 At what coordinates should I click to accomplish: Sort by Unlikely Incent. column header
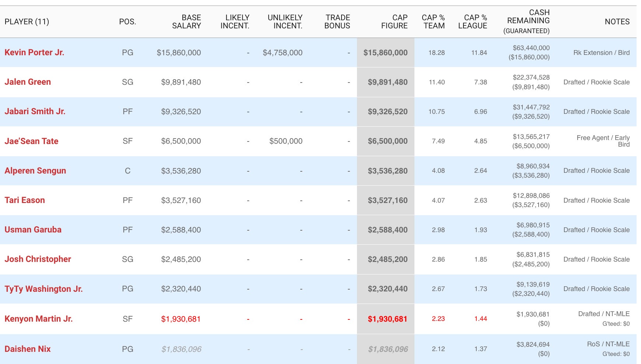coord(285,22)
